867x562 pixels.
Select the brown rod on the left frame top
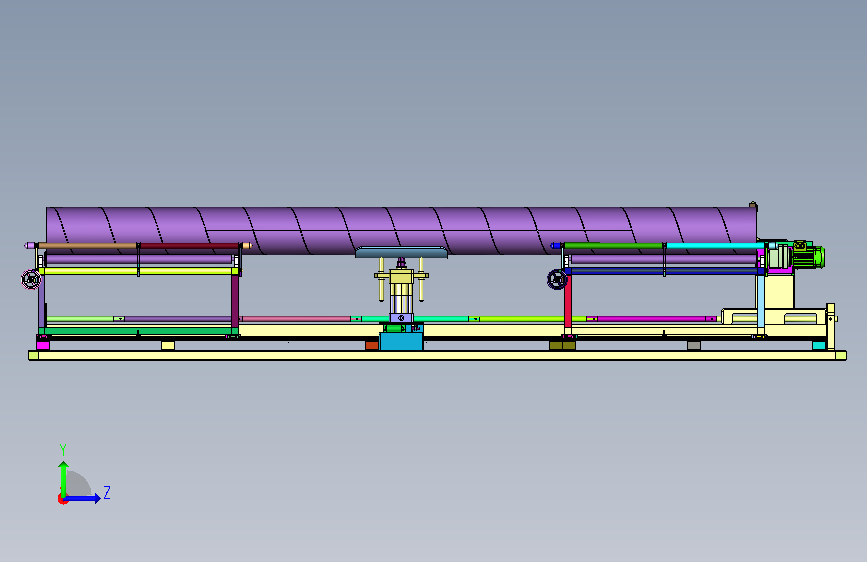click(x=87, y=246)
